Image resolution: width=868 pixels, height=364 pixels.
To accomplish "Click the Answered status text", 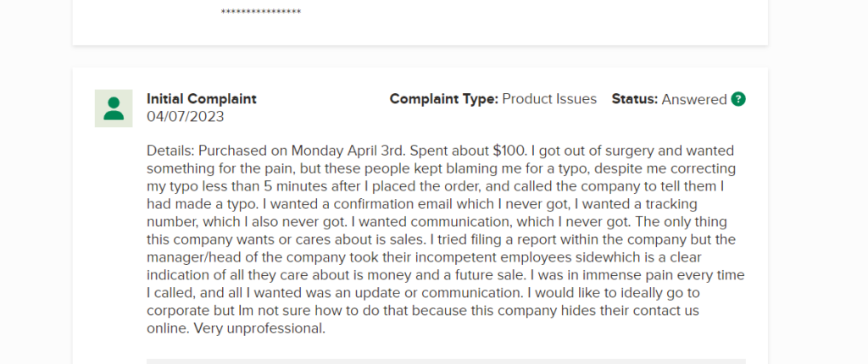I will pyautogui.click(x=694, y=100).
